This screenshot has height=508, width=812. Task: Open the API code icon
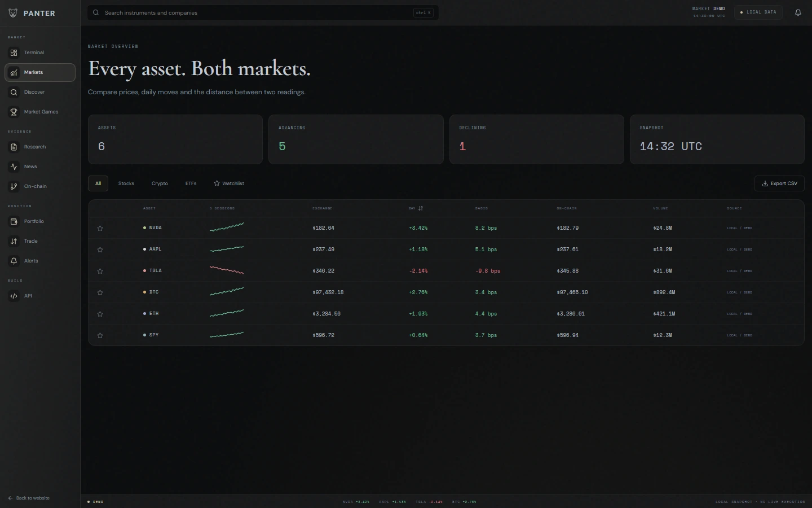(x=14, y=296)
